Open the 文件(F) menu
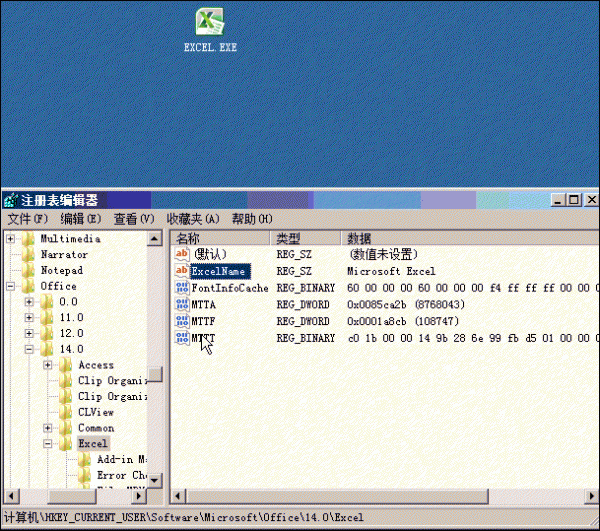This screenshot has width=600, height=531. pos(28,219)
